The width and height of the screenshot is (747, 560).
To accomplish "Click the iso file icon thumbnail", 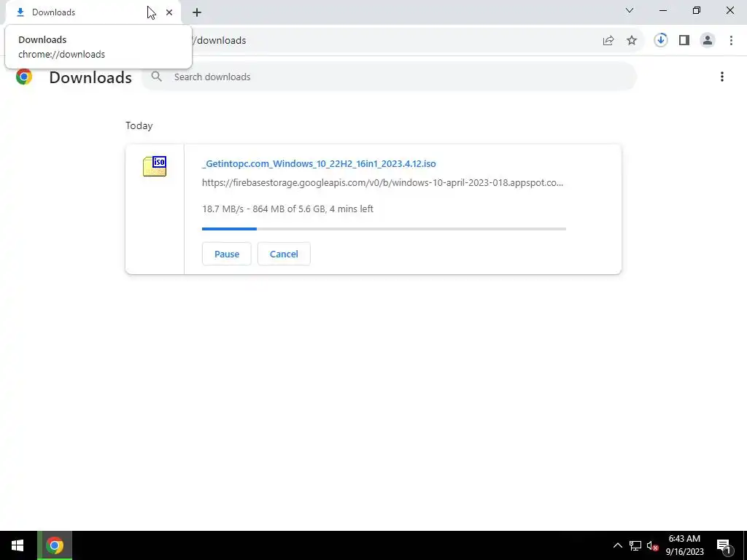I will pyautogui.click(x=155, y=166).
